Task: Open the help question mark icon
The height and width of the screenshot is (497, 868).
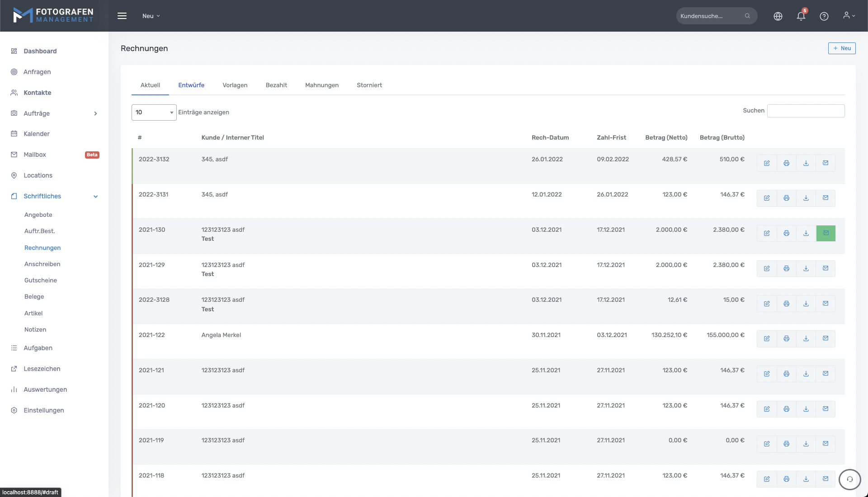Action: [x=824, y=16]
